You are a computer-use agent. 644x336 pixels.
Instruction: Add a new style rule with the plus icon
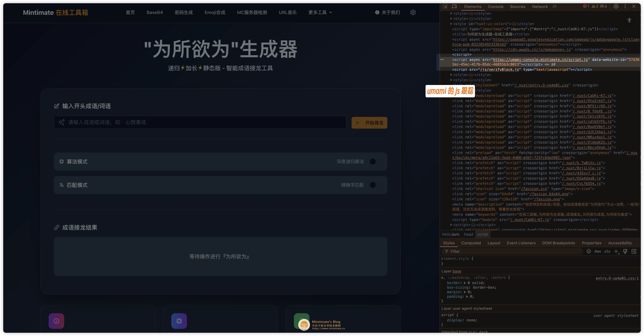coord(616,252)
